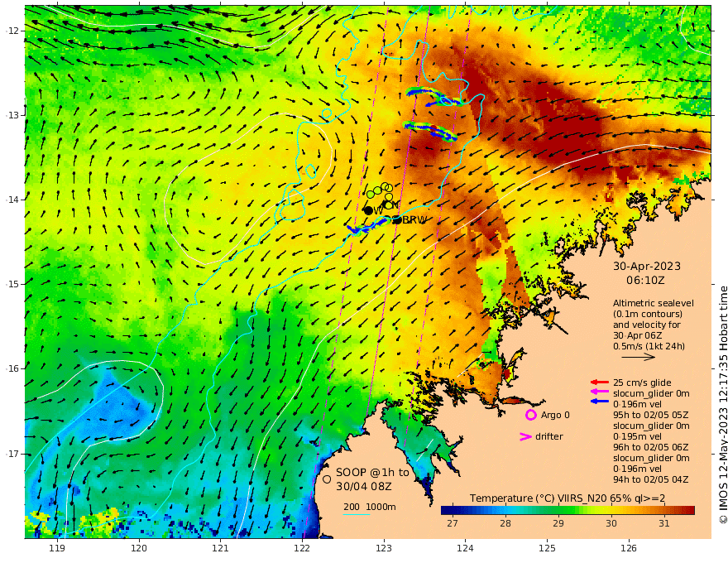This screenshot has width=728, height=563.
Task: Click the 95h to 02/05 05Z text
Action: tap(650, 415)
